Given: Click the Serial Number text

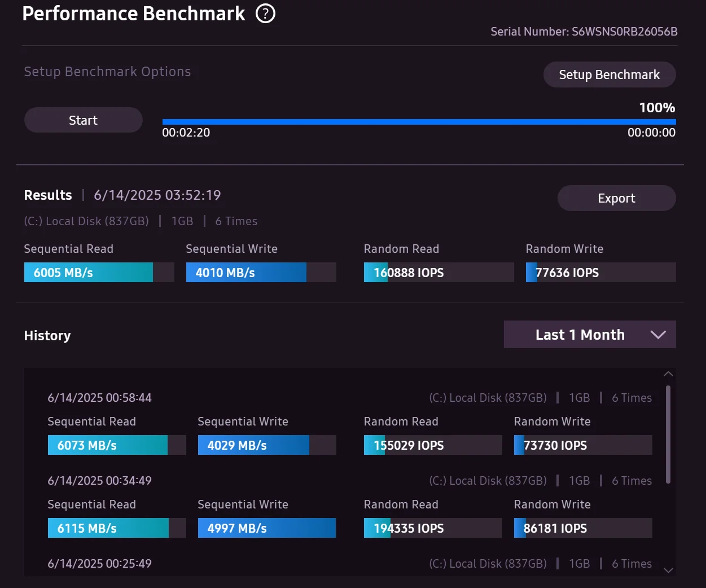Looking at the screenshot, I should pos(584,32).
